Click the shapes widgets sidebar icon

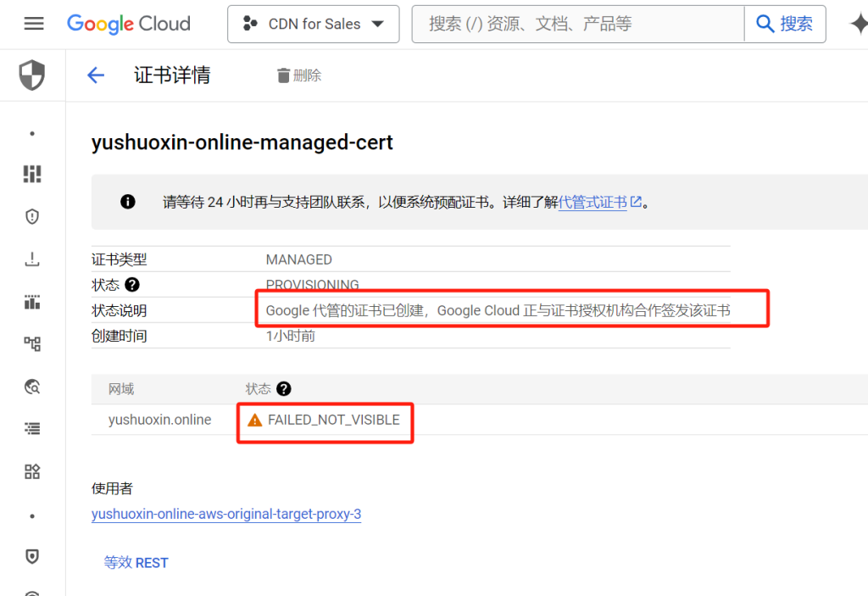tap(32, 471)
